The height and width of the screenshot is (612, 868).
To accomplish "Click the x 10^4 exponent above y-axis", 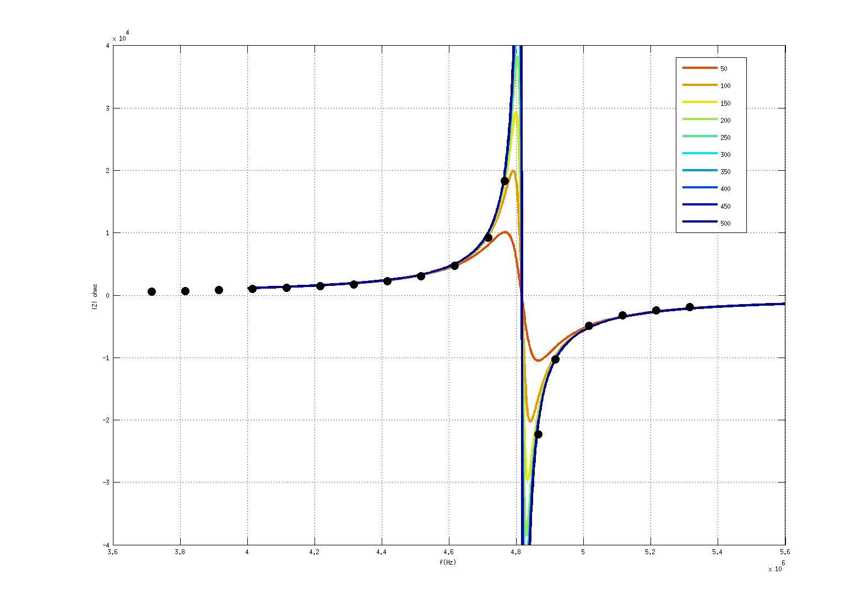I will tap(121, 37).
